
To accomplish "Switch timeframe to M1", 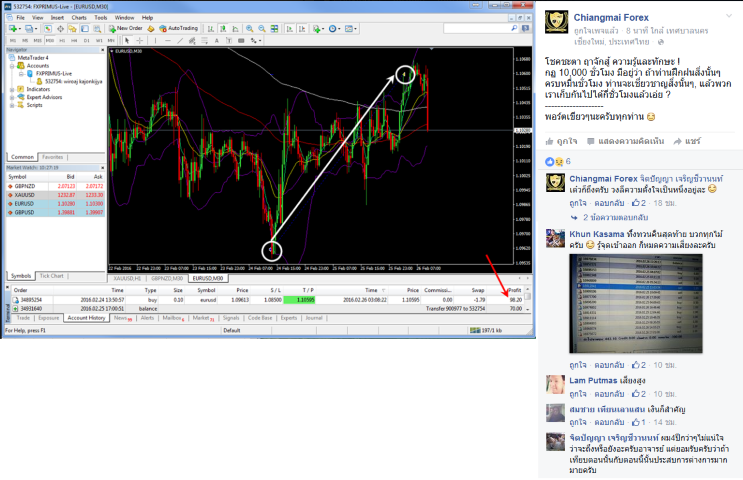I will [x=13, y=40].
